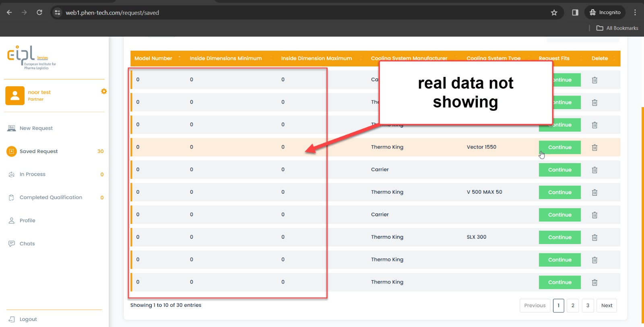Click the EIPL logo
The width and height of the screenshot is (644, 327).
pyautogui.click(x=32, y=58)
